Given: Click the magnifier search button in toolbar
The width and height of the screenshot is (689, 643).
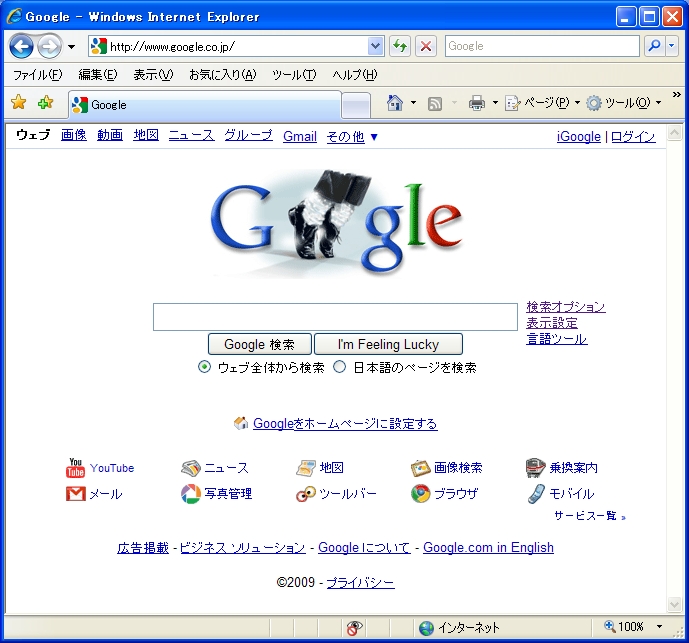Looking at the screenshot, I should (654, 46).
